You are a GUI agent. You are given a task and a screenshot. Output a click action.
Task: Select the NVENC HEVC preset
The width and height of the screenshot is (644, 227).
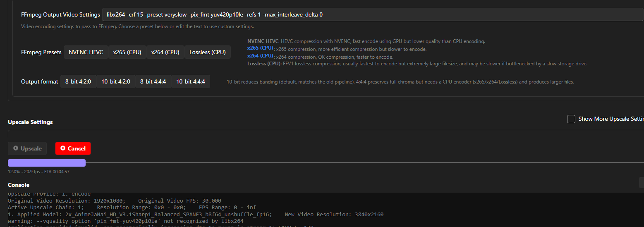pos(86,52)
